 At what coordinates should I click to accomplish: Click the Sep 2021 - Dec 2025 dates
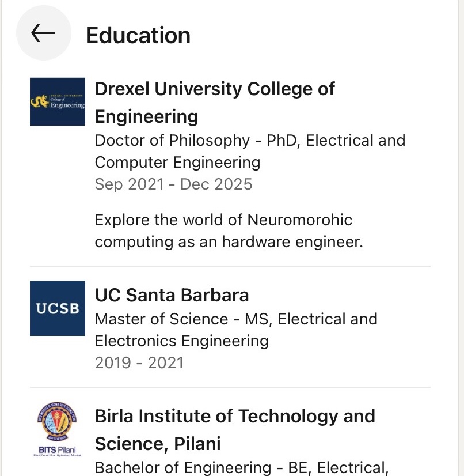[173, 184]
